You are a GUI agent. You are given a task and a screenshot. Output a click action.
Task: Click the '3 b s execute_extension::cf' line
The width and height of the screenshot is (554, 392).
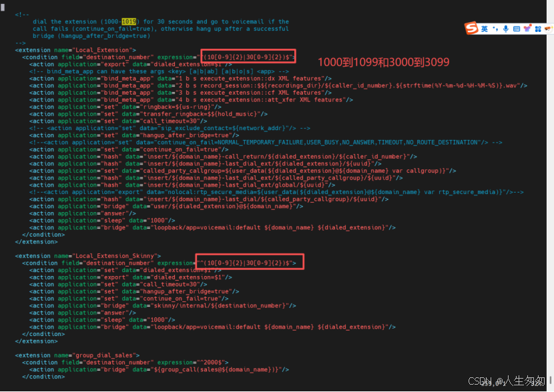point(180,93)
